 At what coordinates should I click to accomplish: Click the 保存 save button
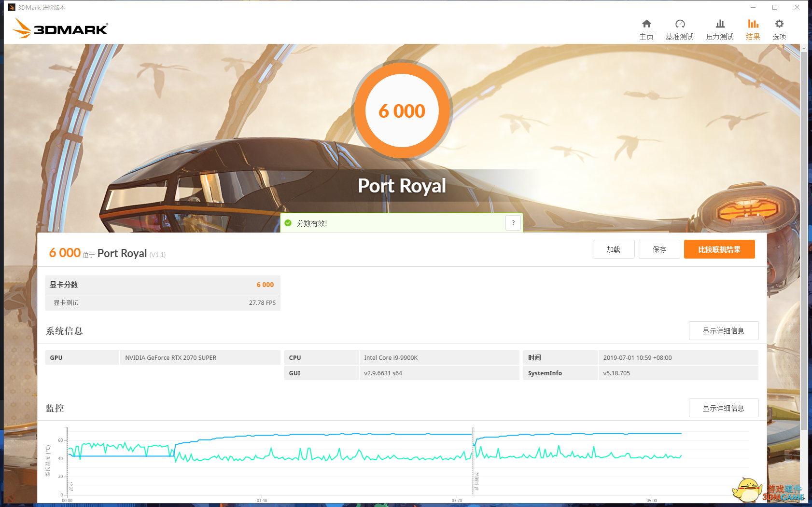pyautogui.click(x=659, y=249)
